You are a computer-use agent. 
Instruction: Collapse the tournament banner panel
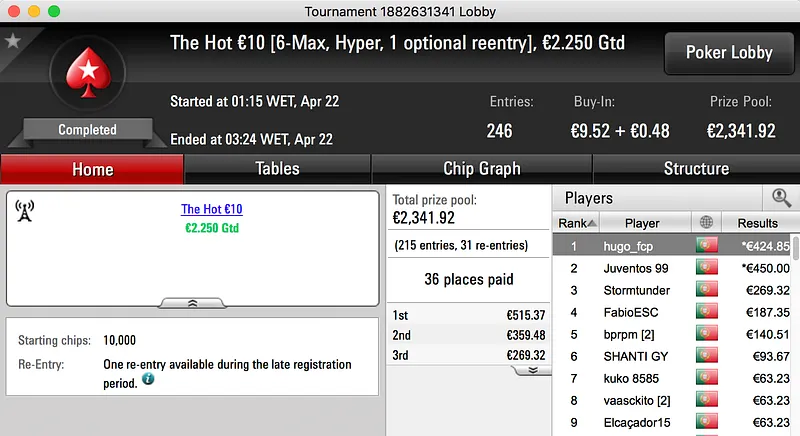tap(193, 302)
